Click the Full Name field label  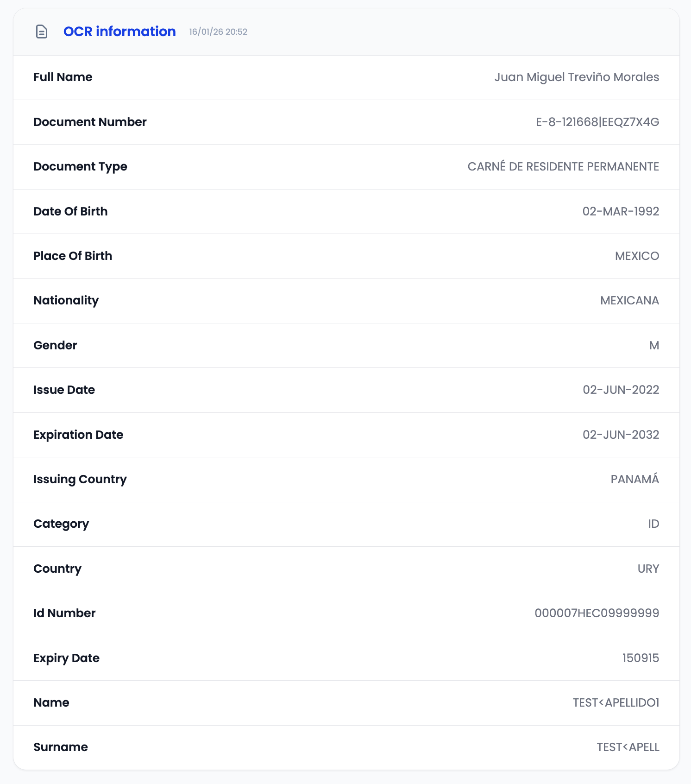pos(63,77)
